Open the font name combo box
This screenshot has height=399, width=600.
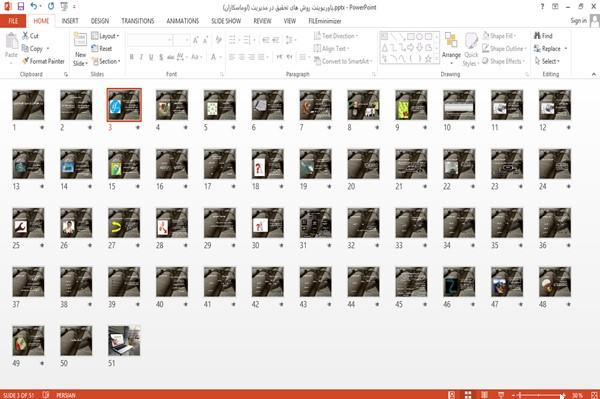[x=150, y=40]
